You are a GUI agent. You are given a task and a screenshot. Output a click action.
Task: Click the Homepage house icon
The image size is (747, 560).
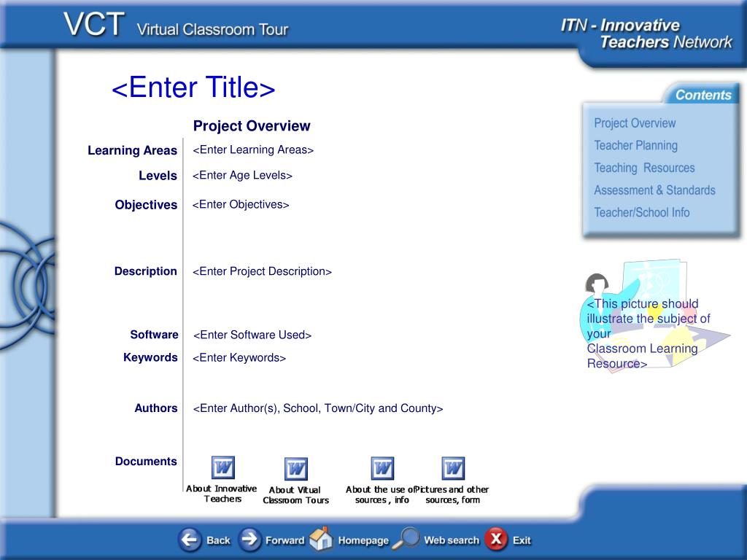321,539
